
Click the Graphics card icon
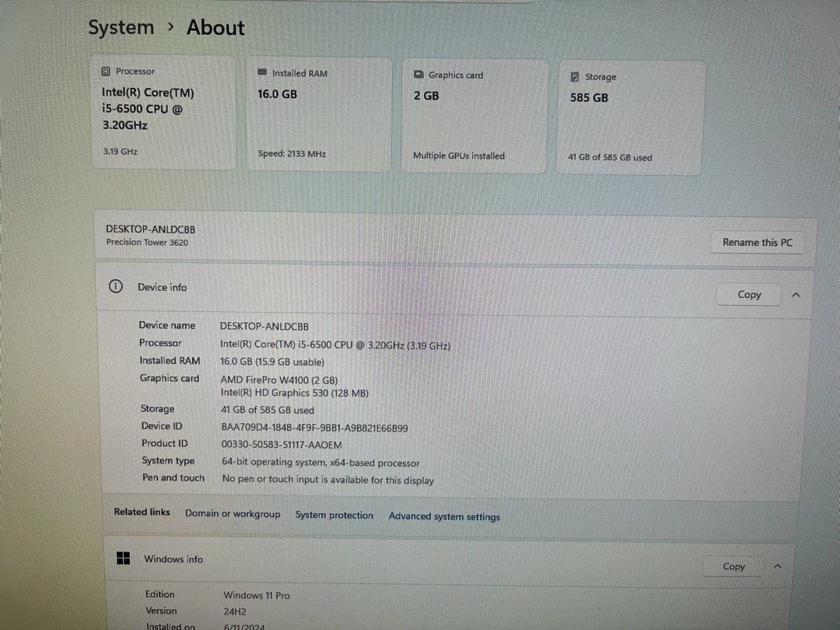[418, 75]
